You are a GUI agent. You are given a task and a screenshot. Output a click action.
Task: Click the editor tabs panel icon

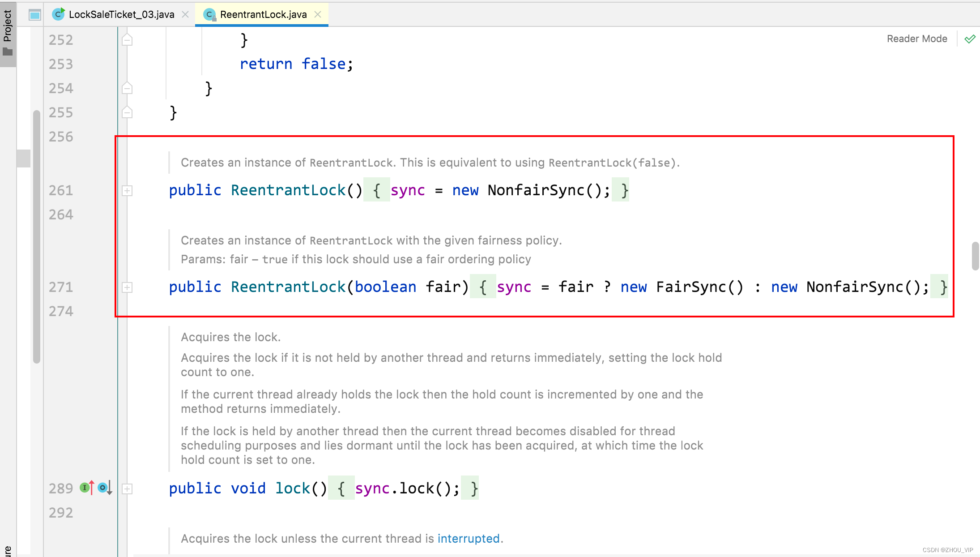tap(35, 15)
